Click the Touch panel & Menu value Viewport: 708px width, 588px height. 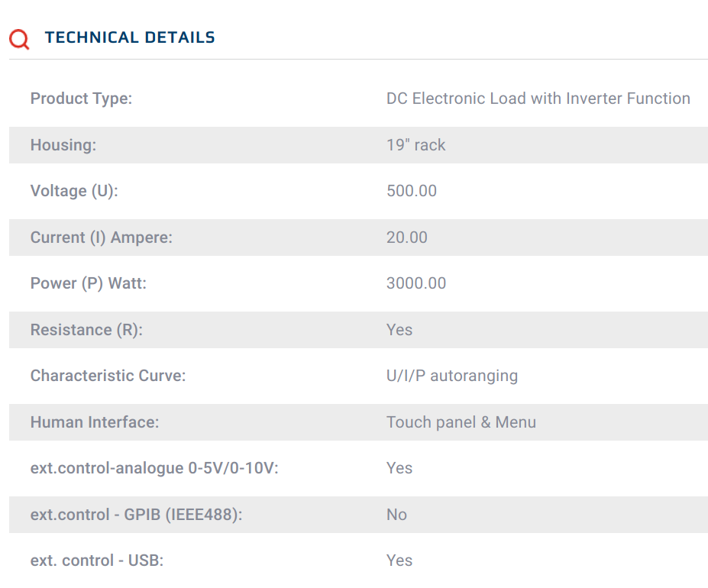coord(461,422)
